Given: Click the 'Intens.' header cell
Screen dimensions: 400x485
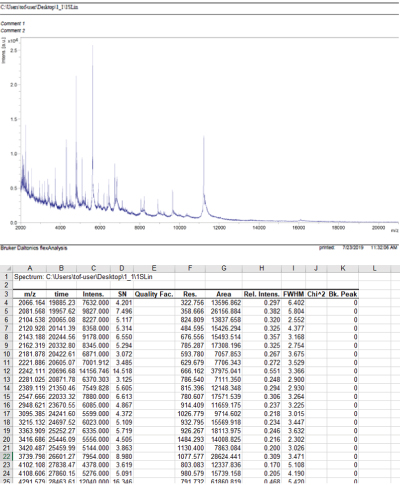Looking at the screenshot, I should [93, 294].
